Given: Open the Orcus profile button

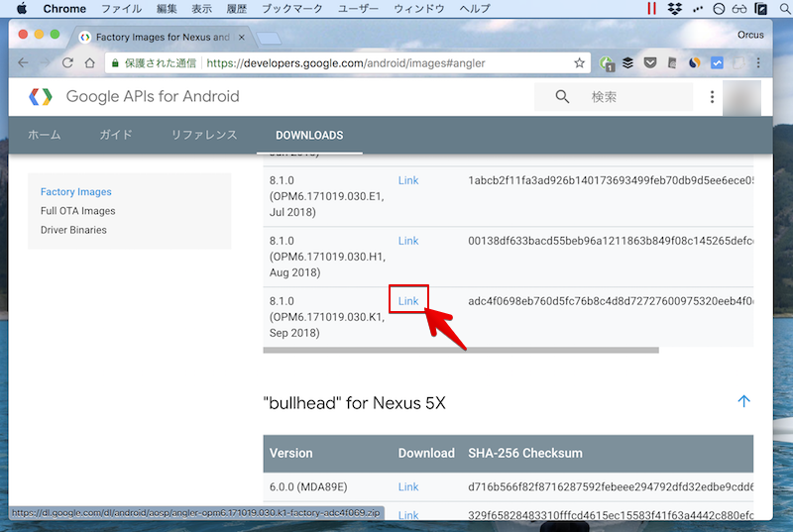Looking at the screenshot, I should click(750, 35).
